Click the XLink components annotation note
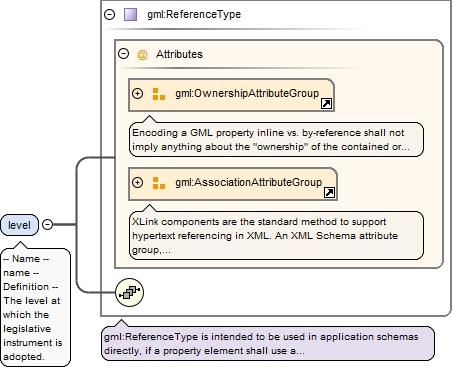Viewport: 453px width, 370px height. tap(276, 236)
